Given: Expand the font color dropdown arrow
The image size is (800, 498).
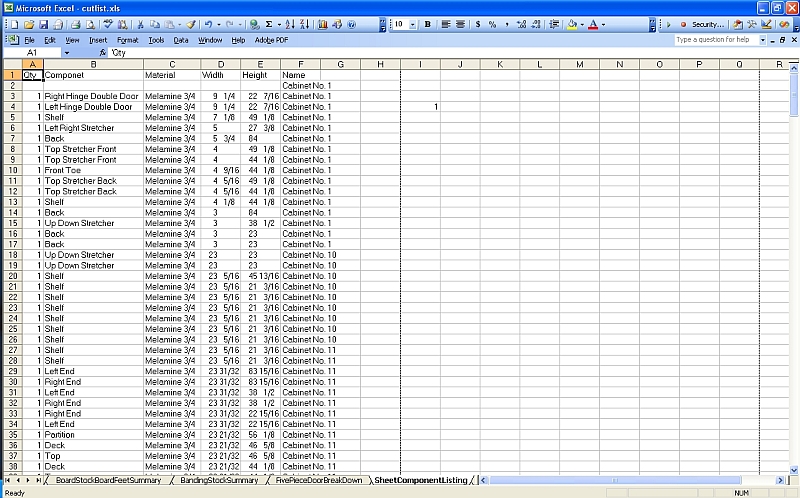Looking at the screenshot, I should pos(604,24).
